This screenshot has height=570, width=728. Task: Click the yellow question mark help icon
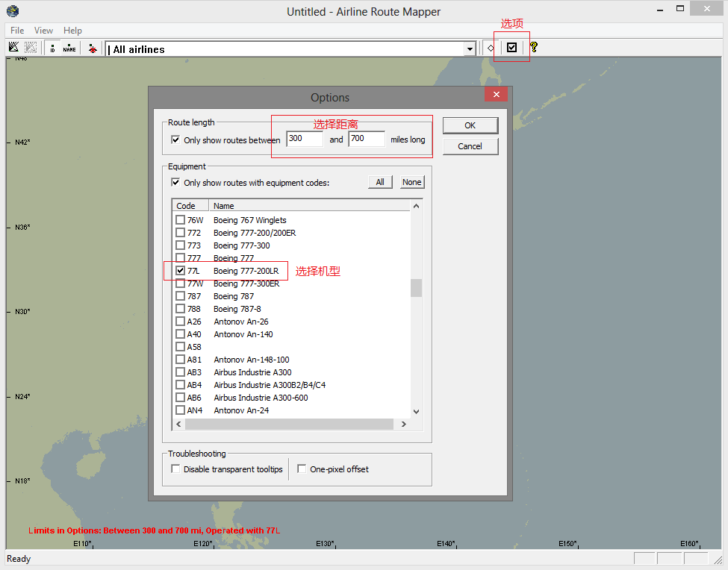tap(534, 47)
